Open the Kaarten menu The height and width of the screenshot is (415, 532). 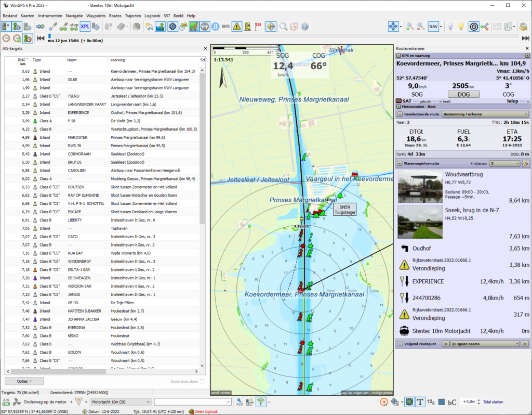click(28, 16)
